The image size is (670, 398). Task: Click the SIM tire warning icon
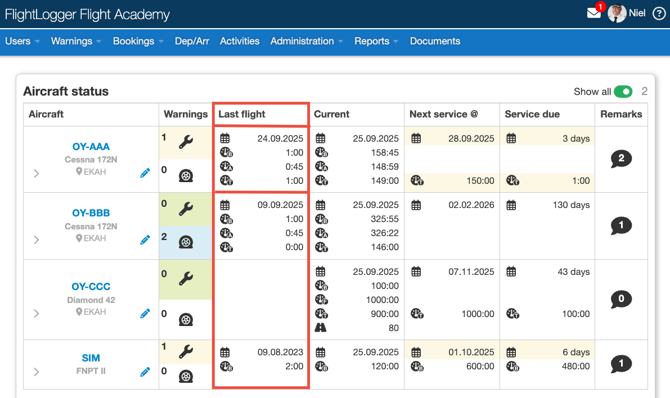click(x=186, y=376)
